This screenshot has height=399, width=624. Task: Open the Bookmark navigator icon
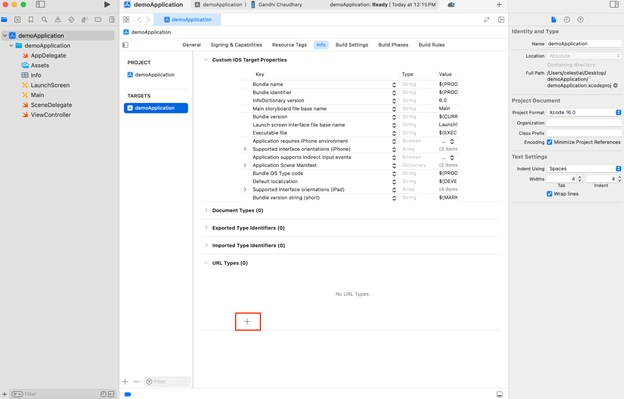coord(31,19)
